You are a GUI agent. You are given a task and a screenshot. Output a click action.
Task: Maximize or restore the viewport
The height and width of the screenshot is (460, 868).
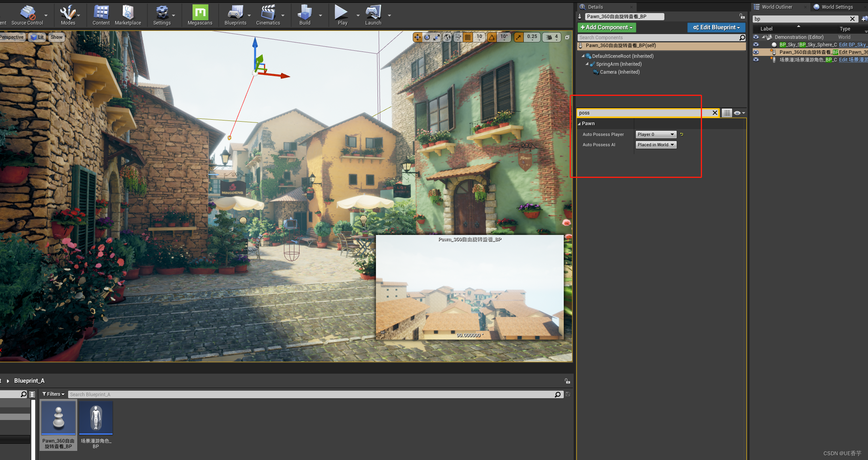tap(567, 37)
